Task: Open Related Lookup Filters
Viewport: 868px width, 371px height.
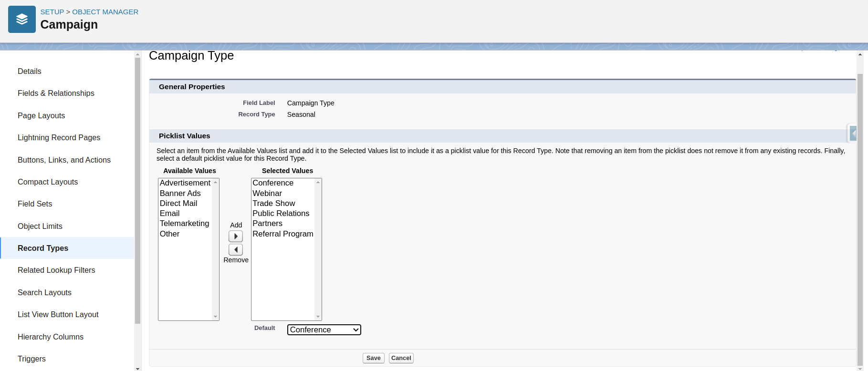Action: (56, 270)
